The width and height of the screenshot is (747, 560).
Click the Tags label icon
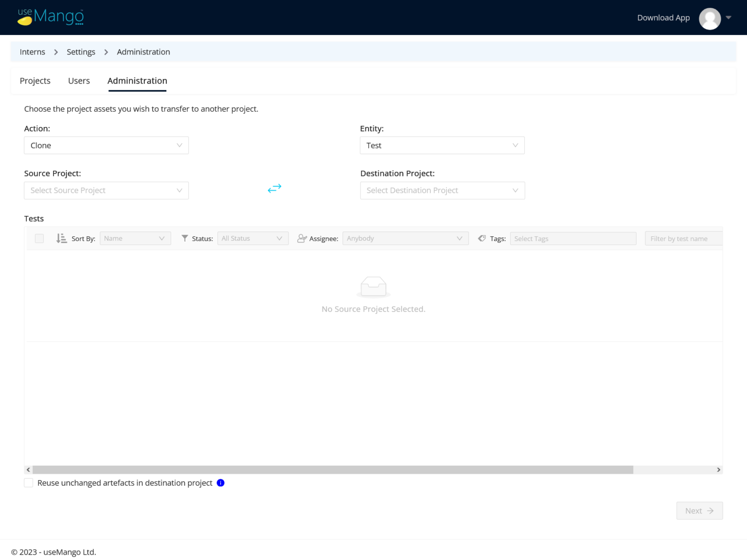tap(482, 238)
